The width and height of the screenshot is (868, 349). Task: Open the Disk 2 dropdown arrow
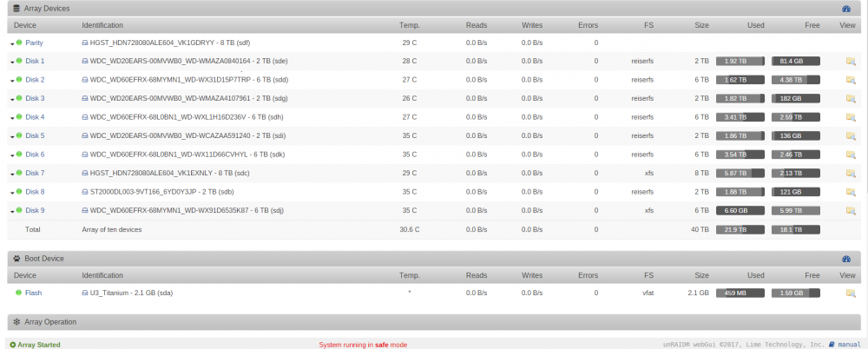click(x=12, y=81)
